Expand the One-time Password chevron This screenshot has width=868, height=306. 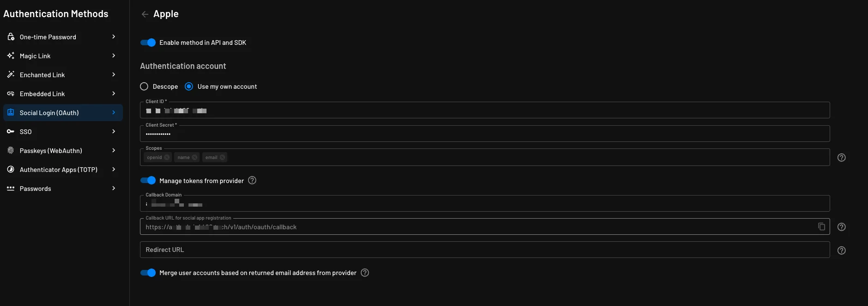[x=114, y=37]
